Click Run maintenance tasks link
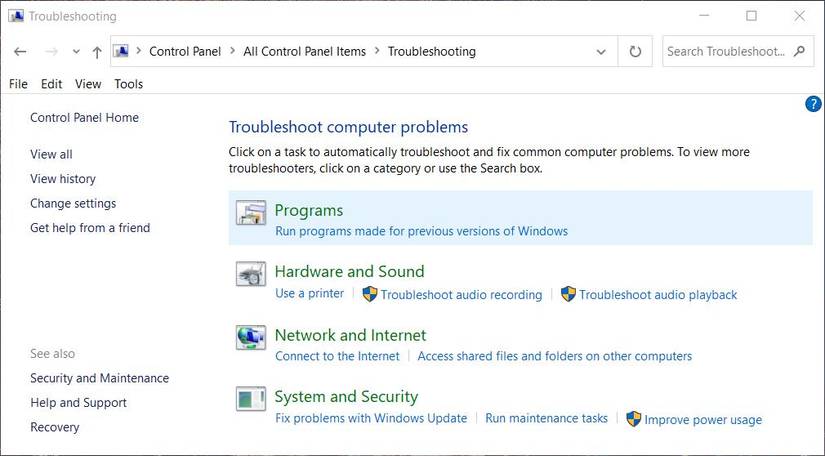 pos(546,418)
